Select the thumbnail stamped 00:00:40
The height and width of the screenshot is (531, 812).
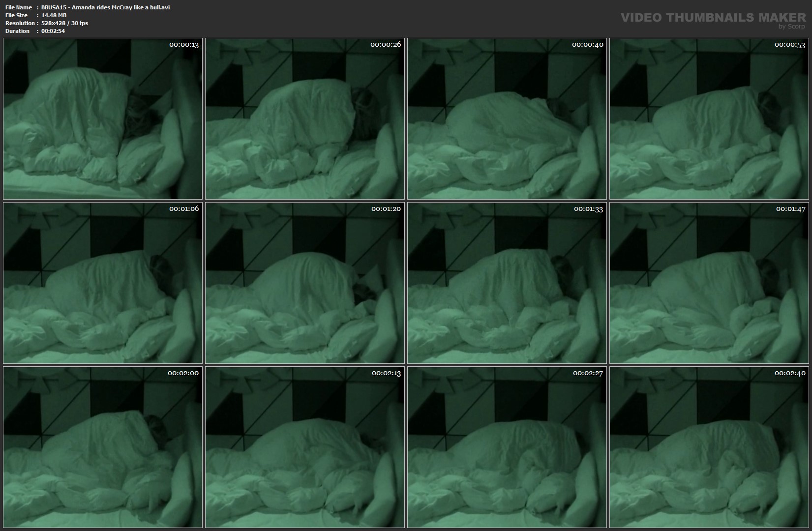click(x=507, y=118)
